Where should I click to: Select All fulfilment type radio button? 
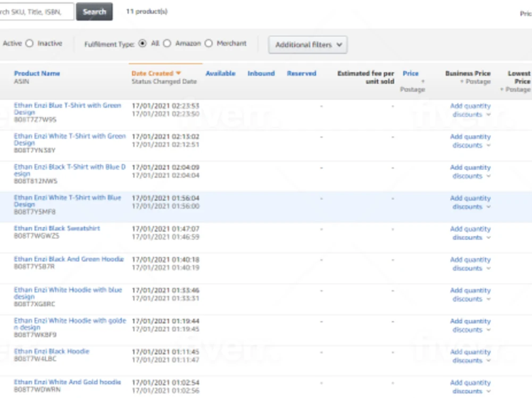point(143,44)
